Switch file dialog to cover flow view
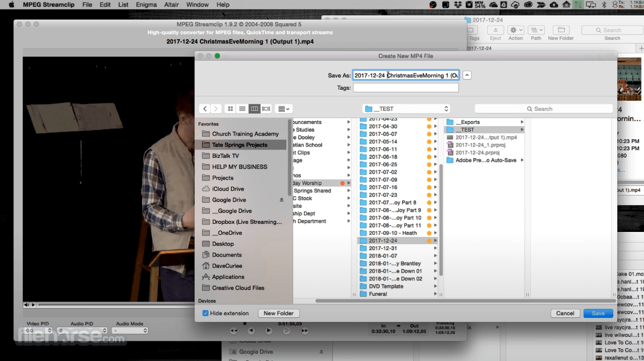 [x=266, y=109]
